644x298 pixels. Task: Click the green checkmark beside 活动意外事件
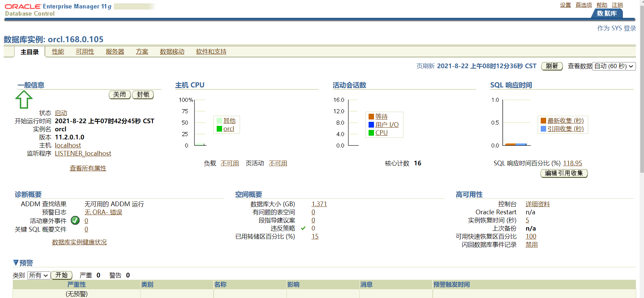(75, 220)
